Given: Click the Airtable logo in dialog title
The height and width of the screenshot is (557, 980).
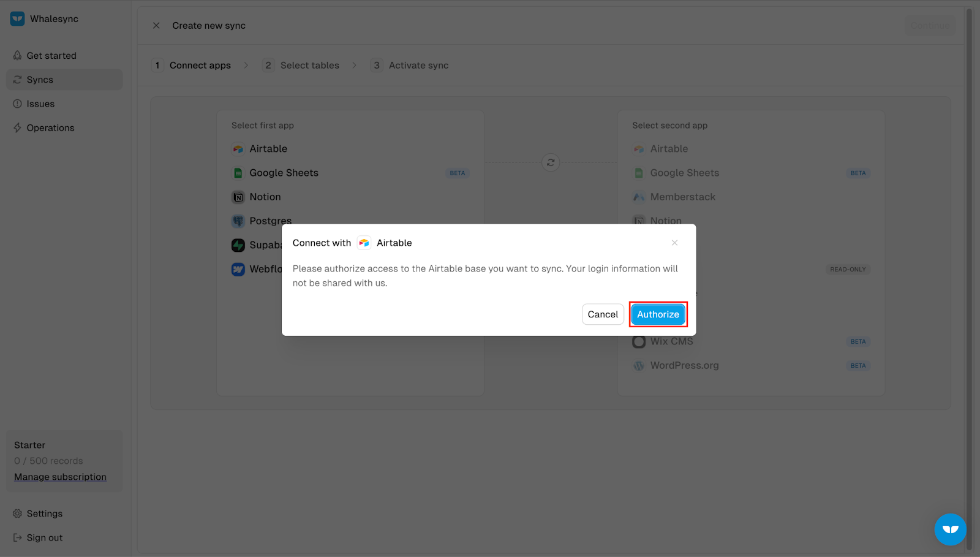Looking at the screenshot, I should click(x=364, y=243).
